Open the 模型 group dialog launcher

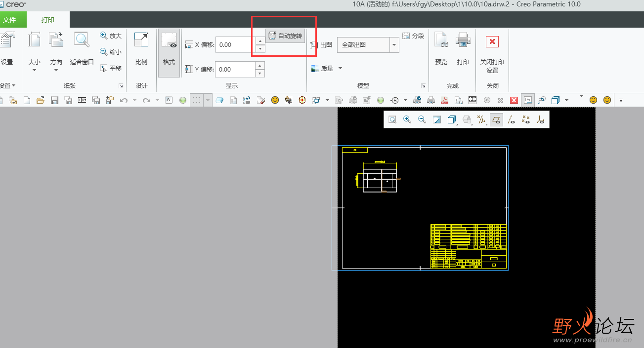pyautogui.click(x=423, y=86)
